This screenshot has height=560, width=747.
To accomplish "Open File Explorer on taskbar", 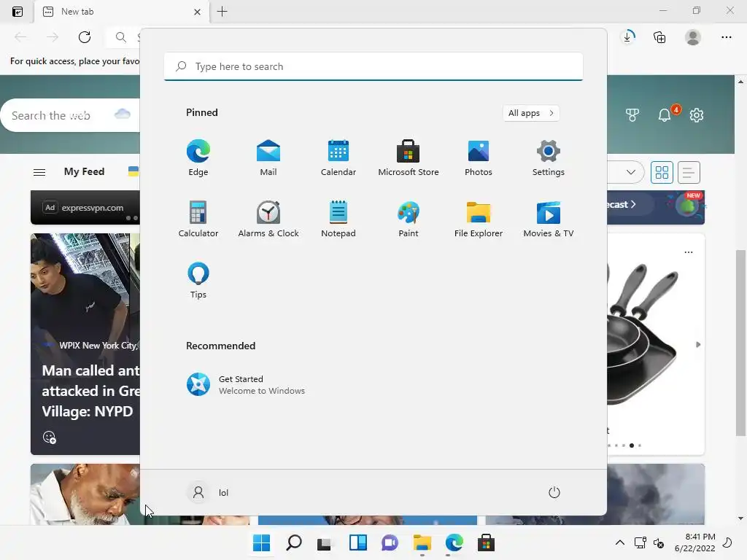I will [422, 542].
